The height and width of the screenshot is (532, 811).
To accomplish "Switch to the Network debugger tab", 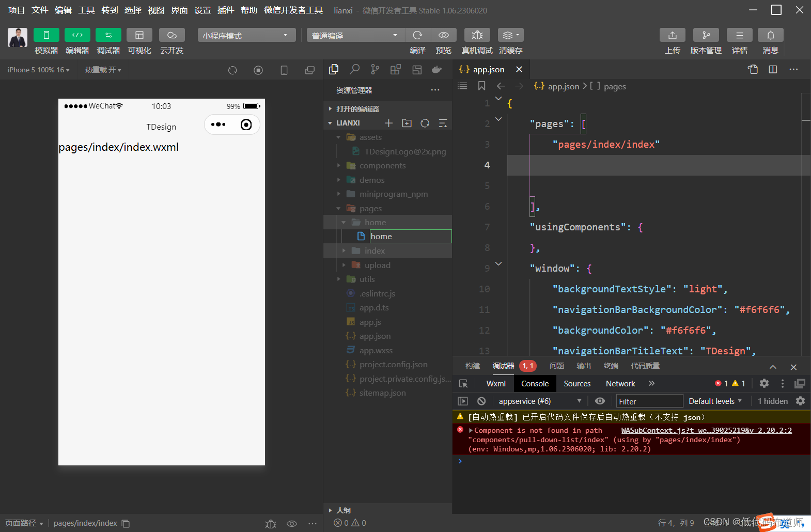I will [620, 383].
